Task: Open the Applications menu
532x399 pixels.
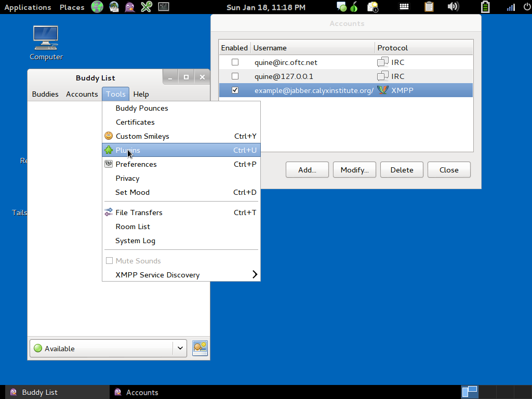Action: [x=28, y=7]
